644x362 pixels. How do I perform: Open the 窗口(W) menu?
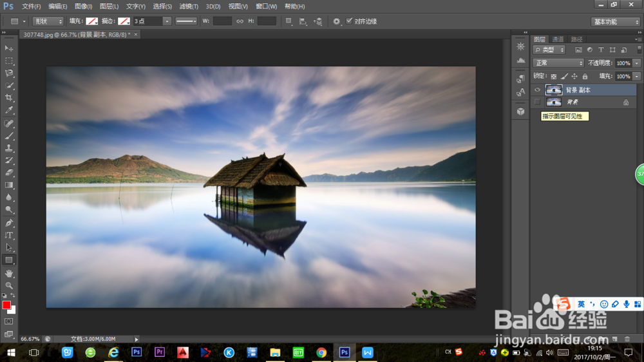coord(266,6)
